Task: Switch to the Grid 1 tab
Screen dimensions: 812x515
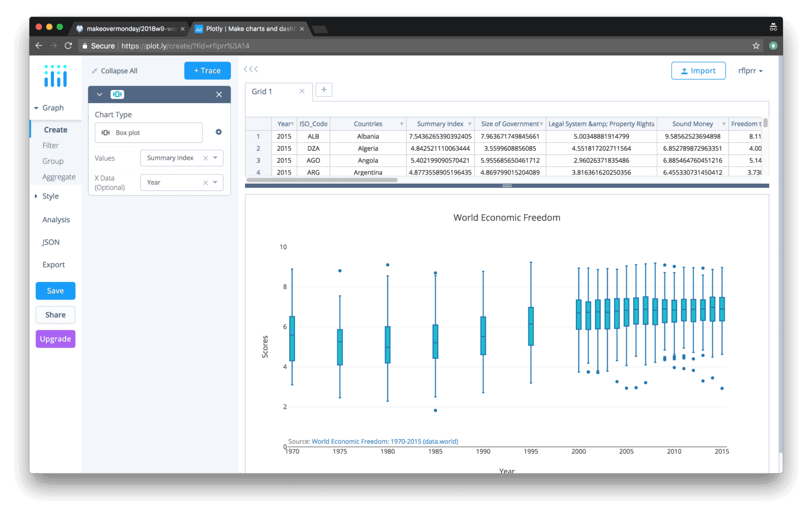Action: (x=262, y=91)
